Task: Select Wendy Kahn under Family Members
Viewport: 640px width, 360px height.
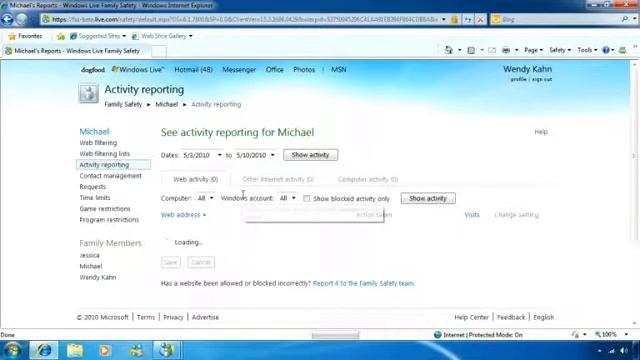Action: tap(98, 278)
